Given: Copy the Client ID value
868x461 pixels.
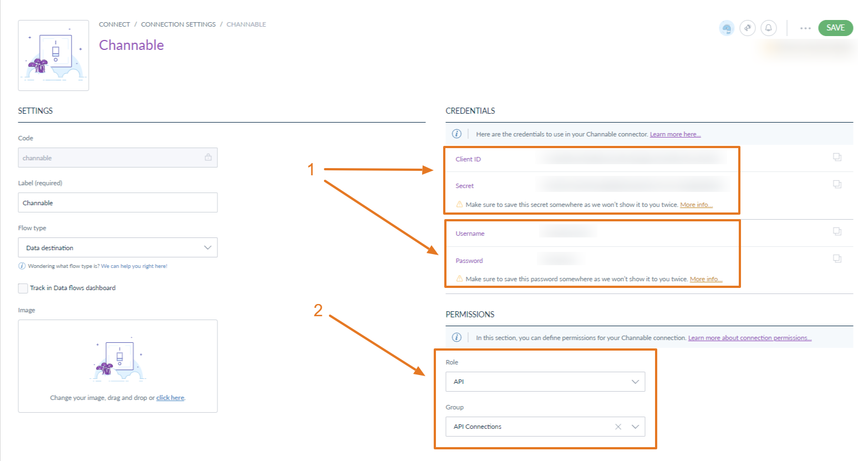Looking at the screenshot, I should [837, 158].
